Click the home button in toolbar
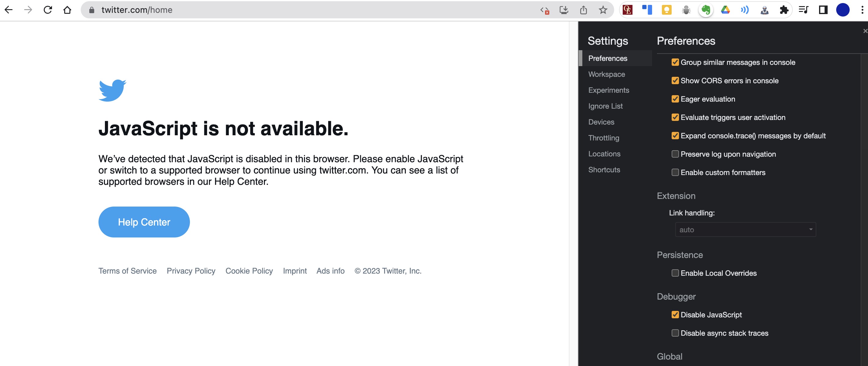This screenshot has height=366, width=868. click(x=67, y=10)
